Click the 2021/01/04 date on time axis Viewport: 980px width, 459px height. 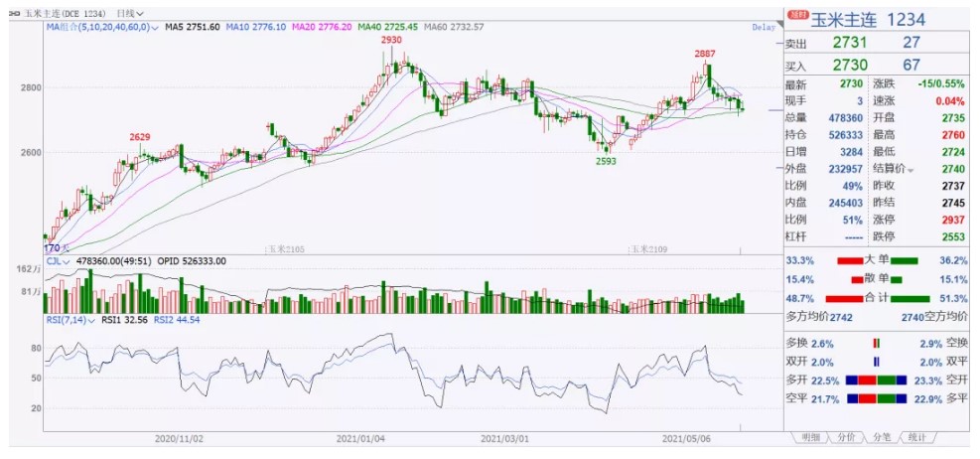359,437
